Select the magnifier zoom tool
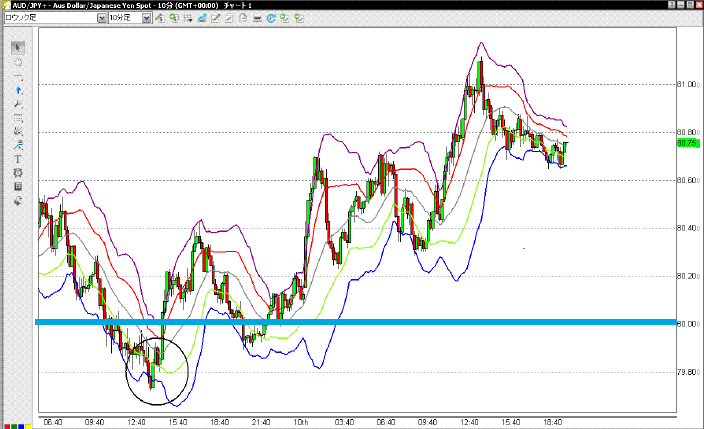The image size is (704, 429). pyautogui.click(x=19, y=104)
